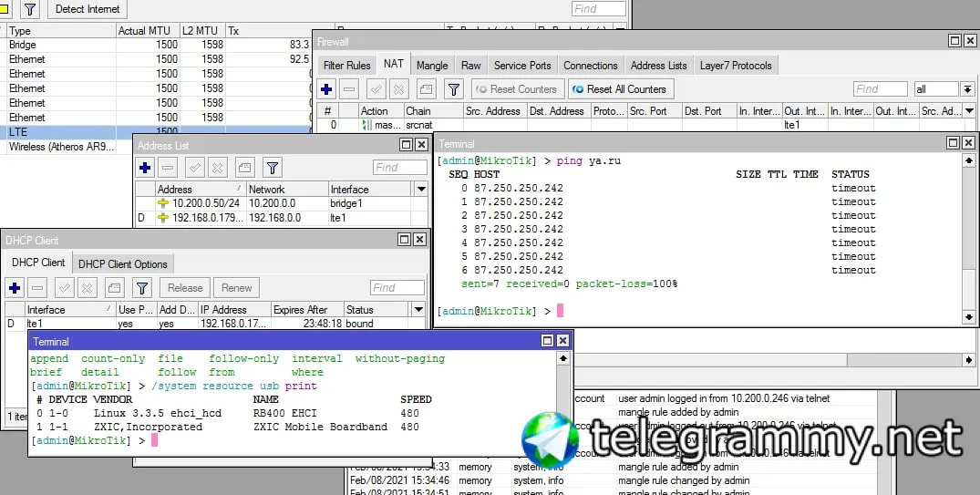Open Layer7 Protocols tab
980x495 pixels.
click(736, 66)
